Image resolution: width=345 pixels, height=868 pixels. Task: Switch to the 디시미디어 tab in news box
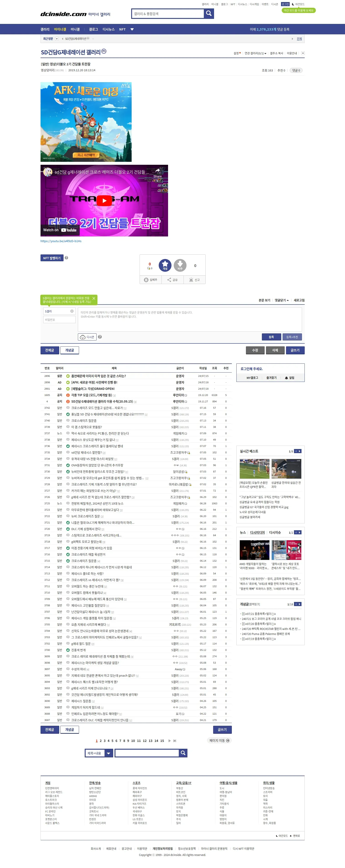click(257, 532)
